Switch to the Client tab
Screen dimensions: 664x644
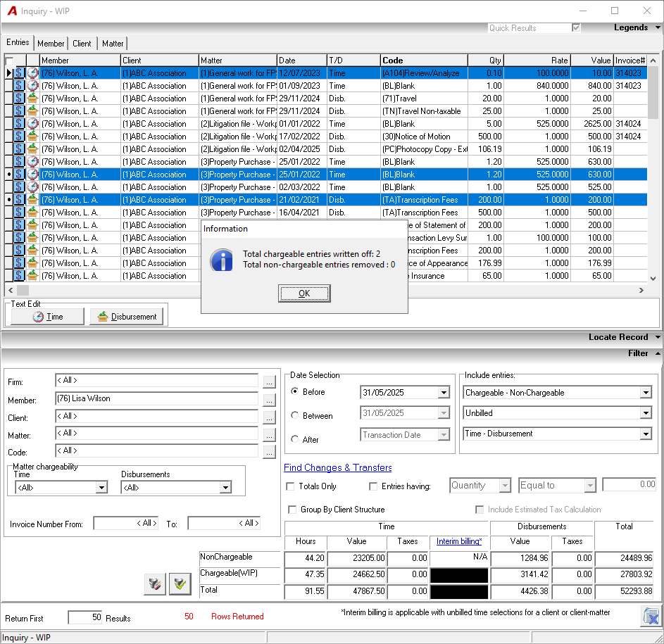pos(82,43)
